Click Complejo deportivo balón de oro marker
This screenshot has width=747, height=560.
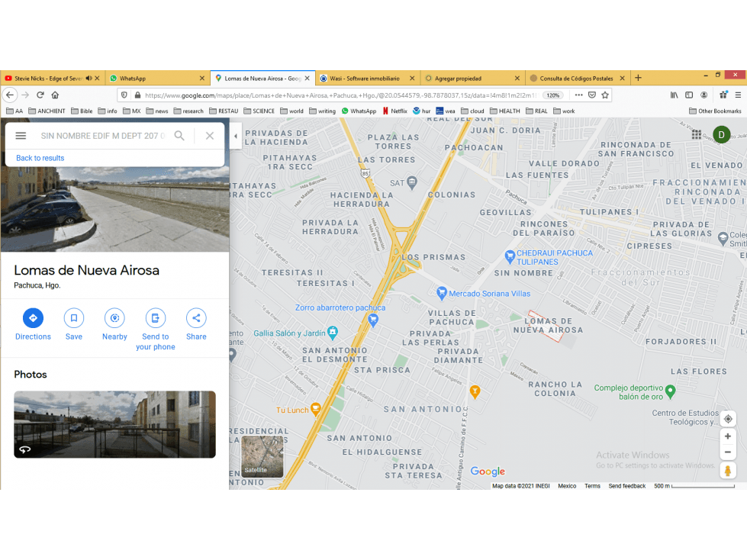(670, 391)
